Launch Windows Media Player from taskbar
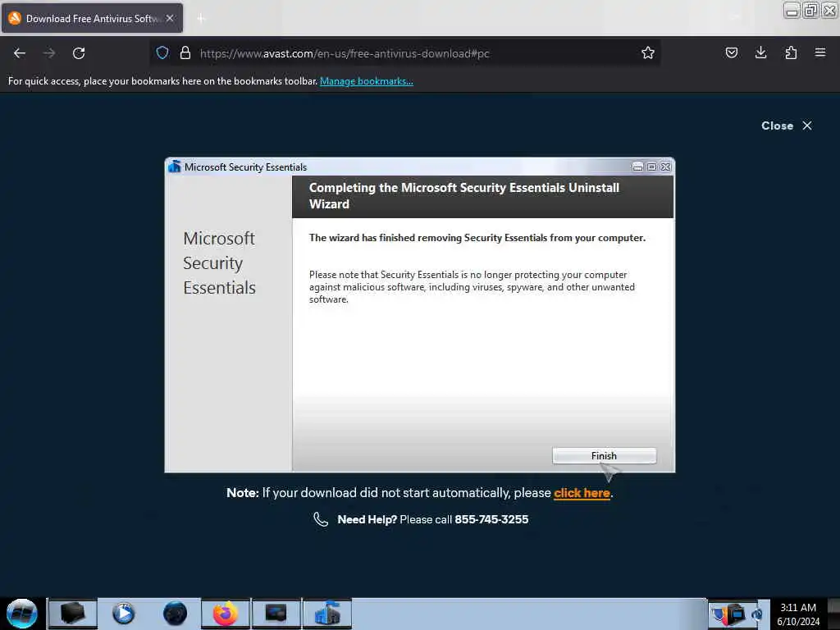This screenshot has width=840, height=630. pos(124,614)
